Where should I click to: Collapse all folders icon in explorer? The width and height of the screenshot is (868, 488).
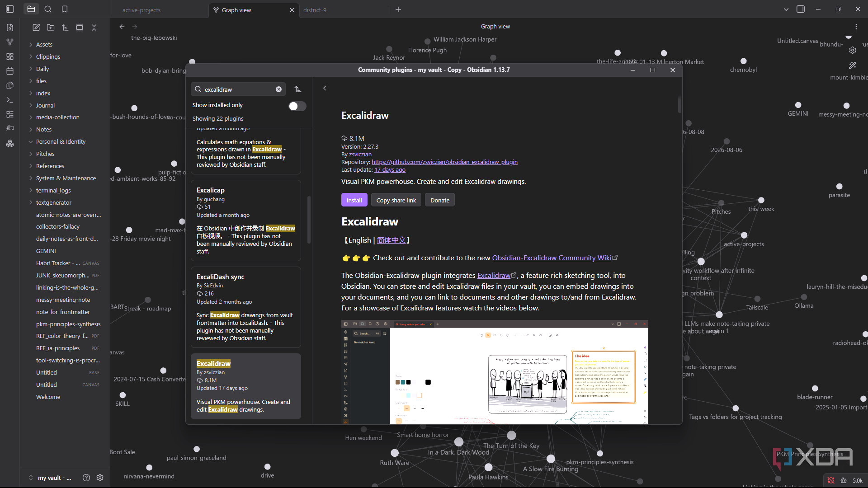point(94,28)
